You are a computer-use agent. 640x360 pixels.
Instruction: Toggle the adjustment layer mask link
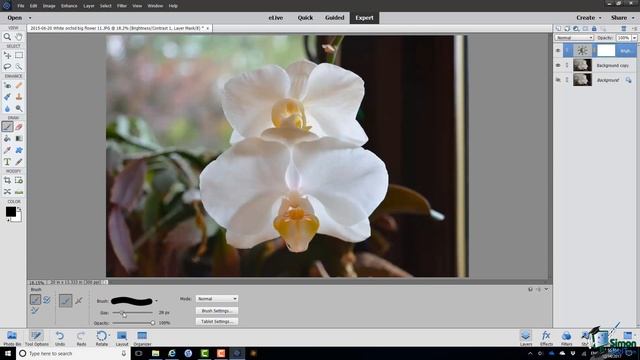[x=594, y=51]
